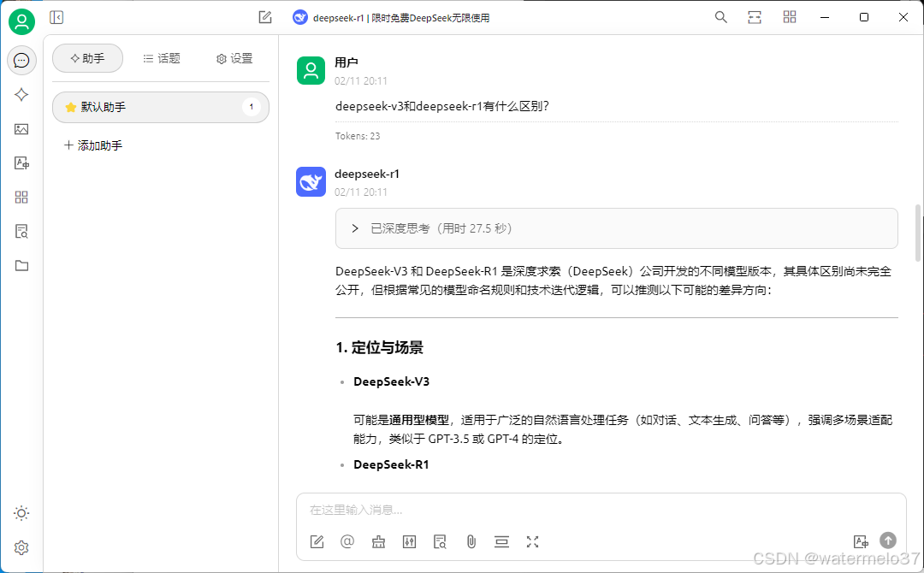Screen dimensions: 924x573
Task: Open the mini apps grid in title bar
Action: coord(790,17)
